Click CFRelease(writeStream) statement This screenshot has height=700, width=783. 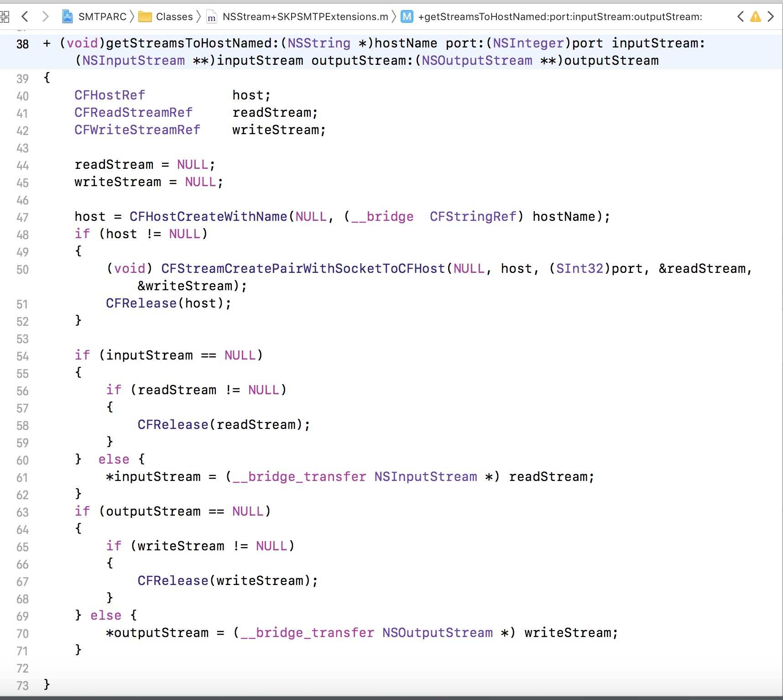tap(228, 581)
